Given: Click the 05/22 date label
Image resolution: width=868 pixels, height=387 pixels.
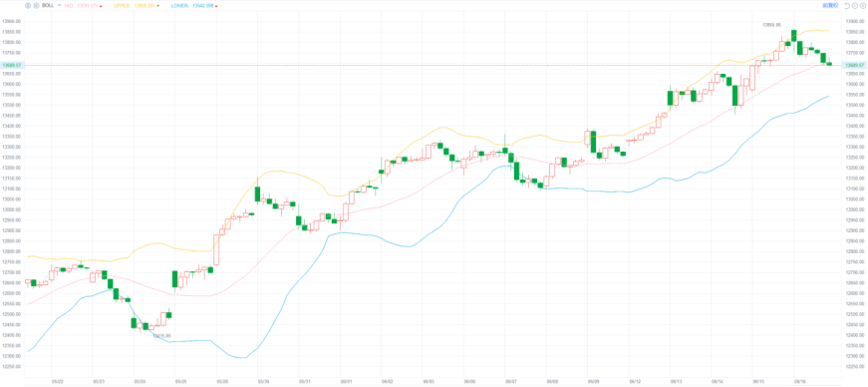Looking at the screenshot, I should click(57, 381).
